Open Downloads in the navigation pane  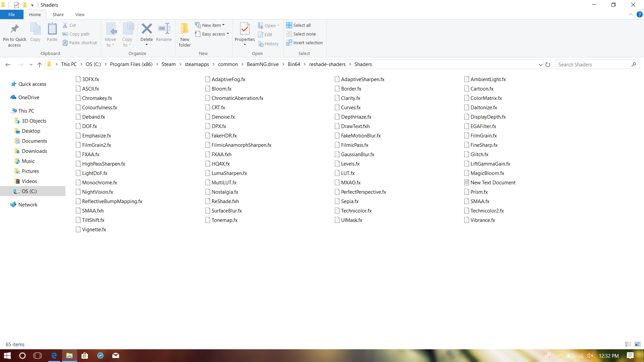click(34, 151)
